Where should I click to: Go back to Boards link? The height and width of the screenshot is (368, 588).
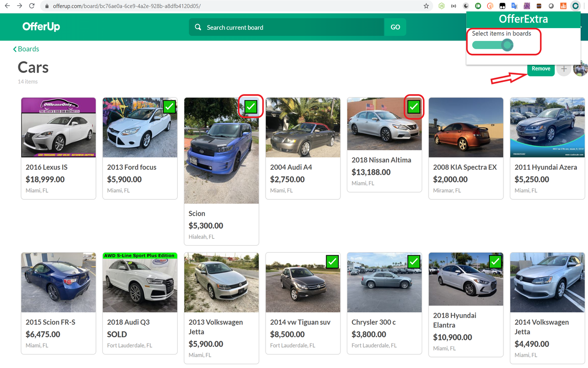click(26, 49)
